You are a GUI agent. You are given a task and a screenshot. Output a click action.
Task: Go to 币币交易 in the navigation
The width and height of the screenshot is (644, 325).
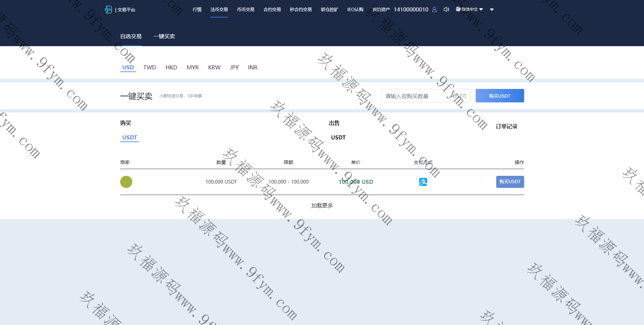pyautogui.click(x=245, y=9)
